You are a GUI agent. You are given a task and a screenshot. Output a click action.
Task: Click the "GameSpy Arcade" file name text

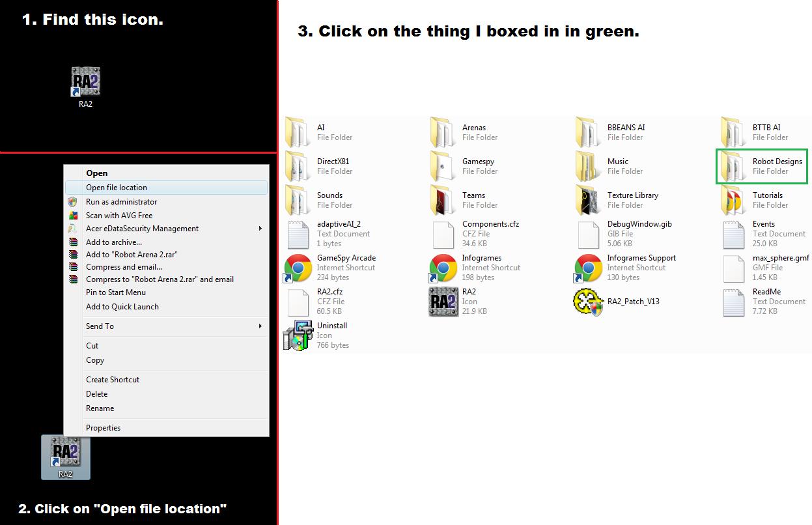pos(346,258)
